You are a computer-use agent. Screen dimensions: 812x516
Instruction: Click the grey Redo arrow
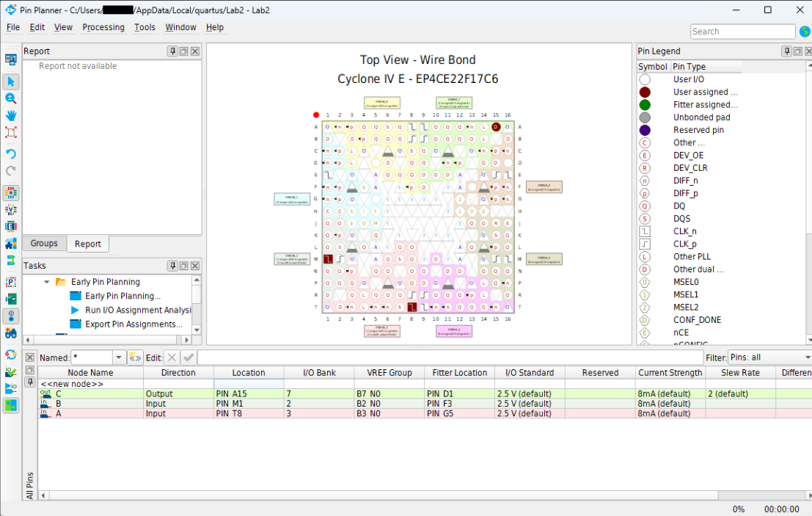(11, 170)
